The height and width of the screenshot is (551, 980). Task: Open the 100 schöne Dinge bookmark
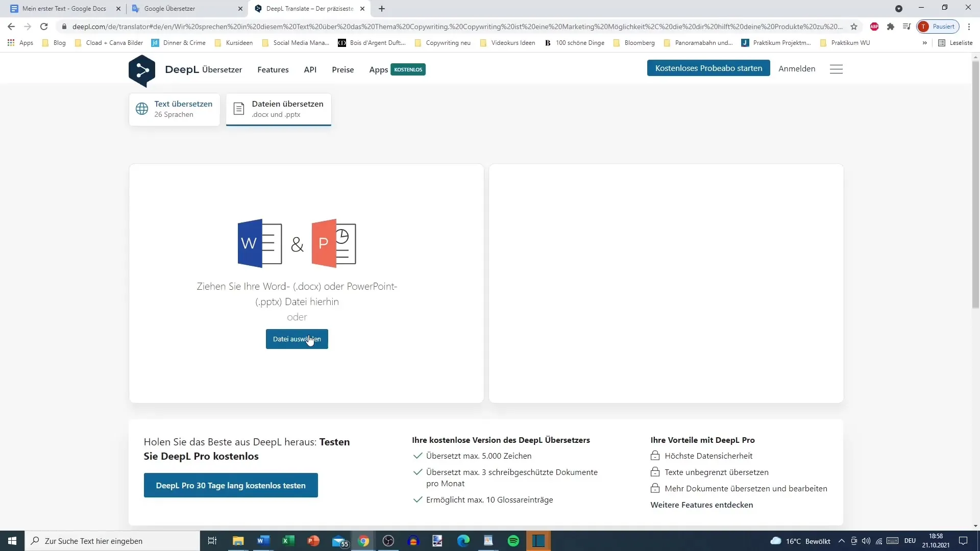(574, 43)
